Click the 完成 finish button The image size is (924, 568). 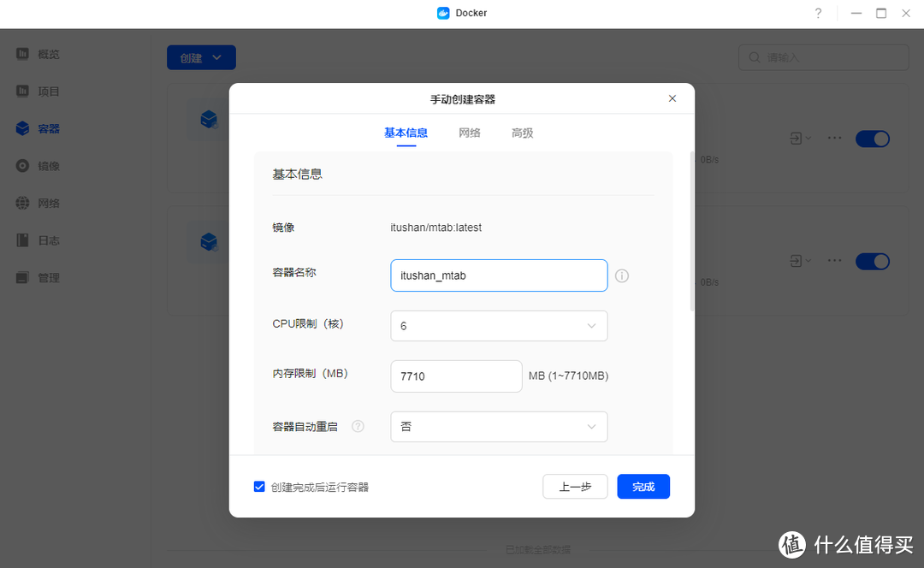643,486
